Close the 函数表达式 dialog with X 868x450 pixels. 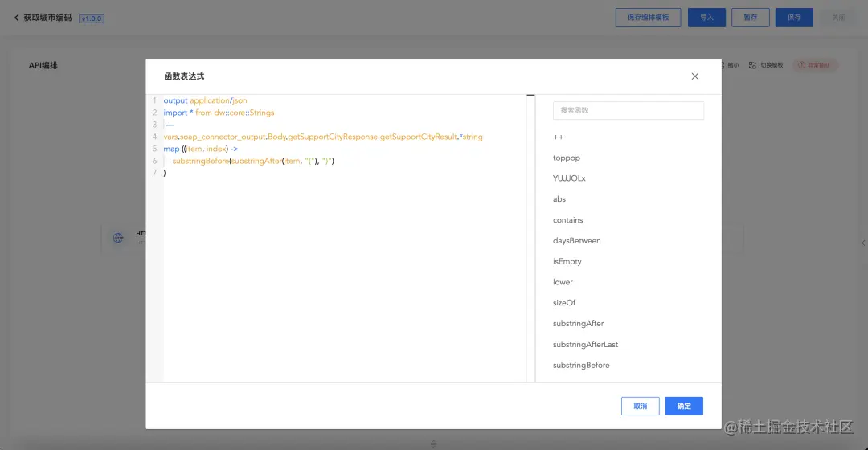694,76
